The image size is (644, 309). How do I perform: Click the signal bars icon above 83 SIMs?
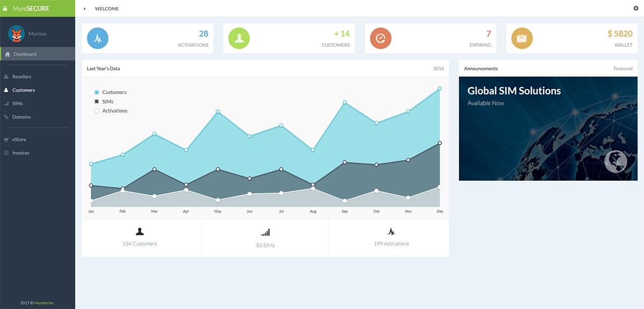(x=266, y=232)
